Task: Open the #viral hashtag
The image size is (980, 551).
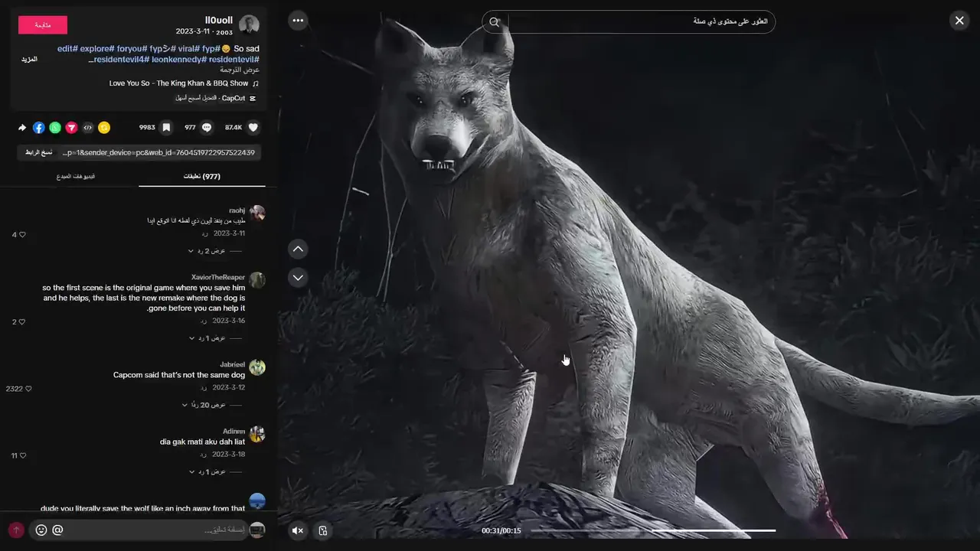Action: pyautogui.click(x=189, y=48)
